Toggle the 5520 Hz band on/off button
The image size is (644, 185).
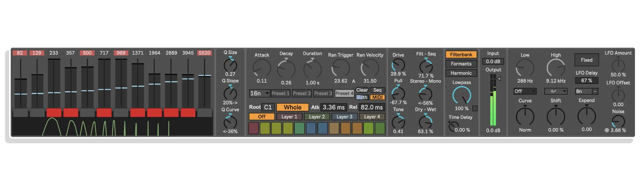point(205,112)
